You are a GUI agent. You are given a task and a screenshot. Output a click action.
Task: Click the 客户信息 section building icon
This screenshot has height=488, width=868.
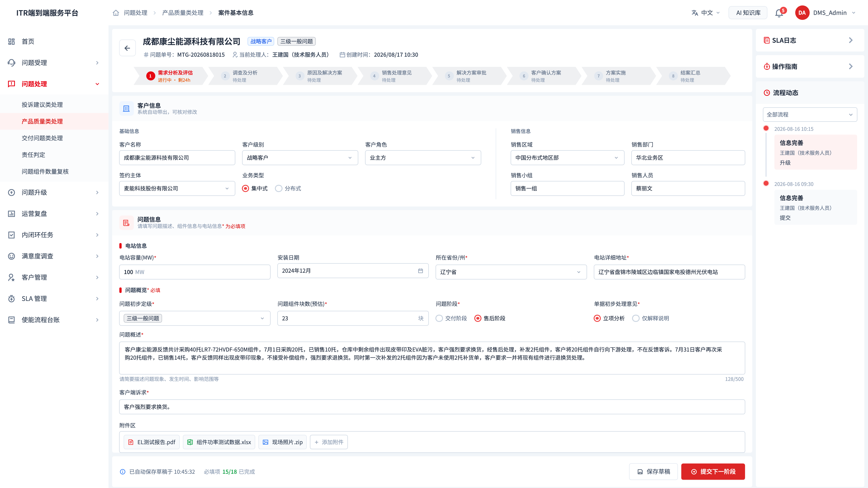click(x=126, y=109)
